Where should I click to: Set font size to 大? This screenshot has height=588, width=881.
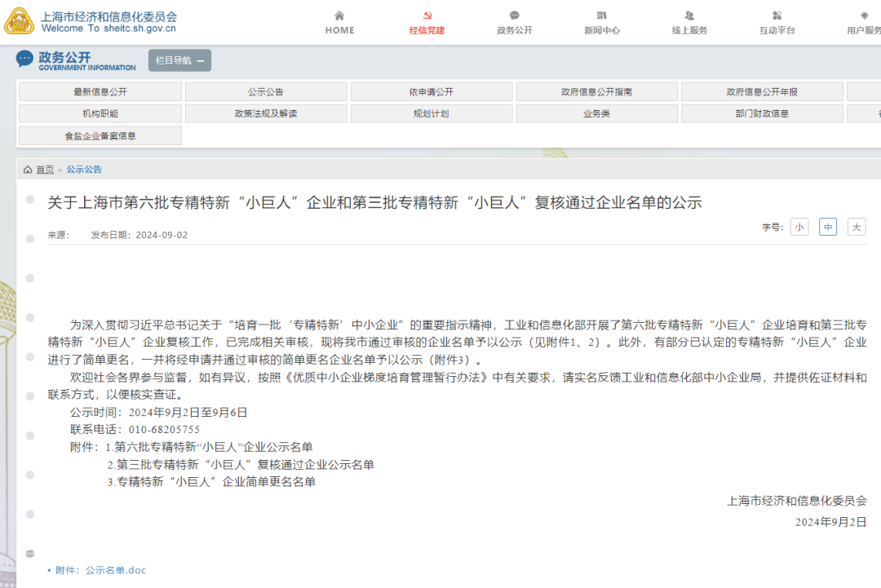857,227
